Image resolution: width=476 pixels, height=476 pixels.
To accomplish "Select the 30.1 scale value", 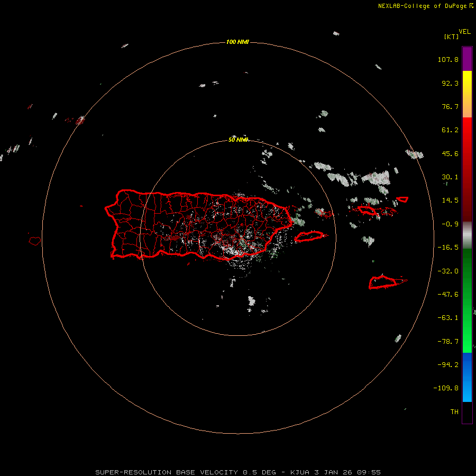I will pyautogui.click(x=450, y=177).
